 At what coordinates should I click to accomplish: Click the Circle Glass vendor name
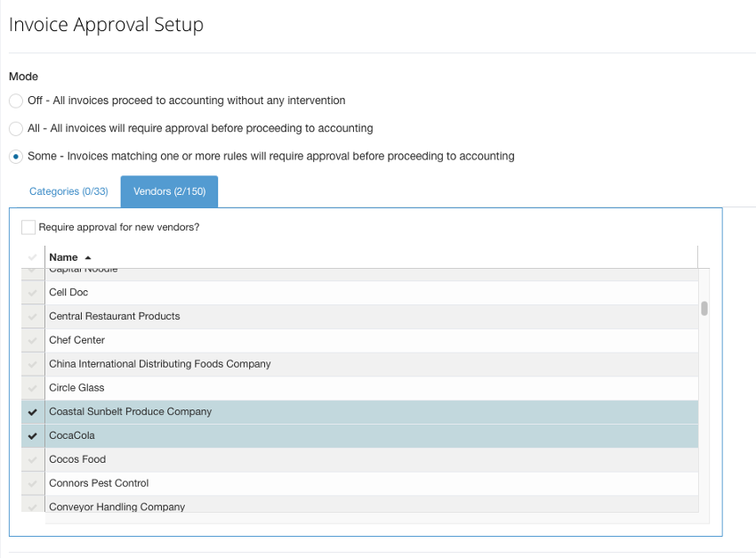click(76, 388)
